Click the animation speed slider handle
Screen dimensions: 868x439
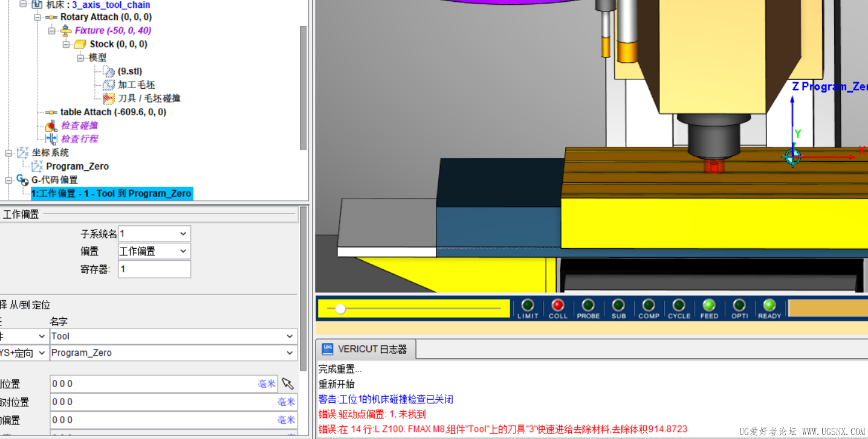[340, 309]
